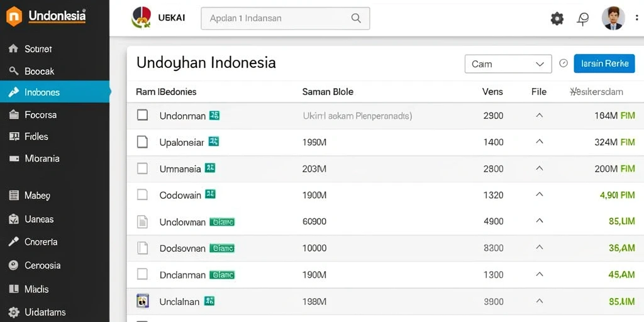
Task: Click the Fridles icon in sidebar
Action: (x=14, y=136)
